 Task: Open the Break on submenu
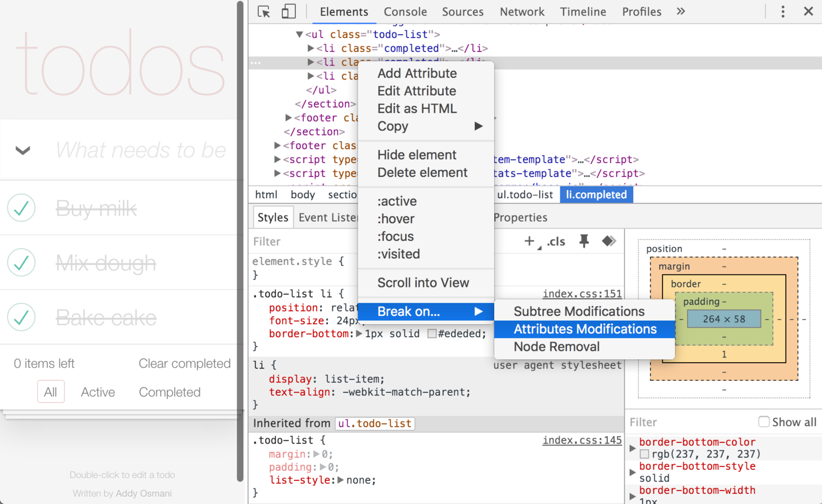(x=426, y=311)
